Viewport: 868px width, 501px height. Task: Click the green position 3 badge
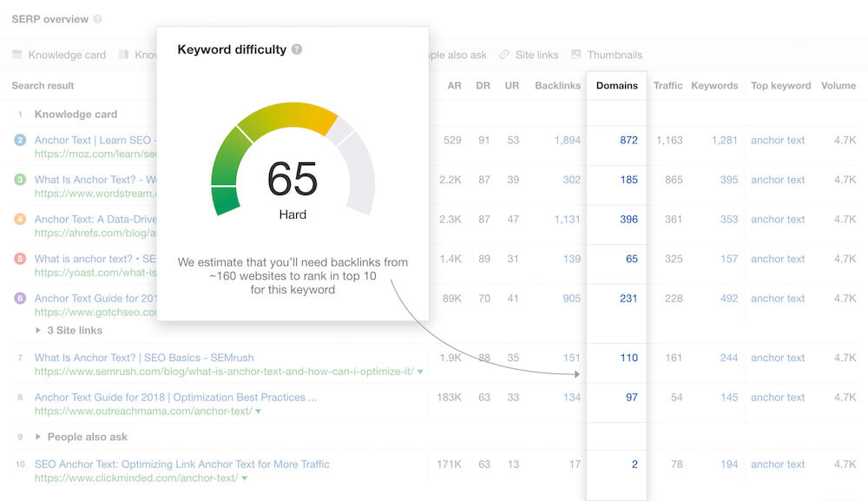(x=20, y=180)
